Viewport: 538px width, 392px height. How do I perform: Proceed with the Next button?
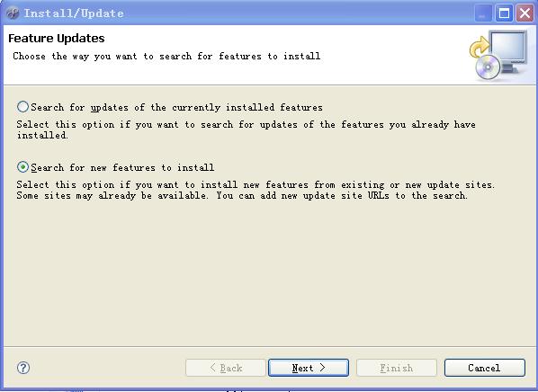tap(309, 368)
